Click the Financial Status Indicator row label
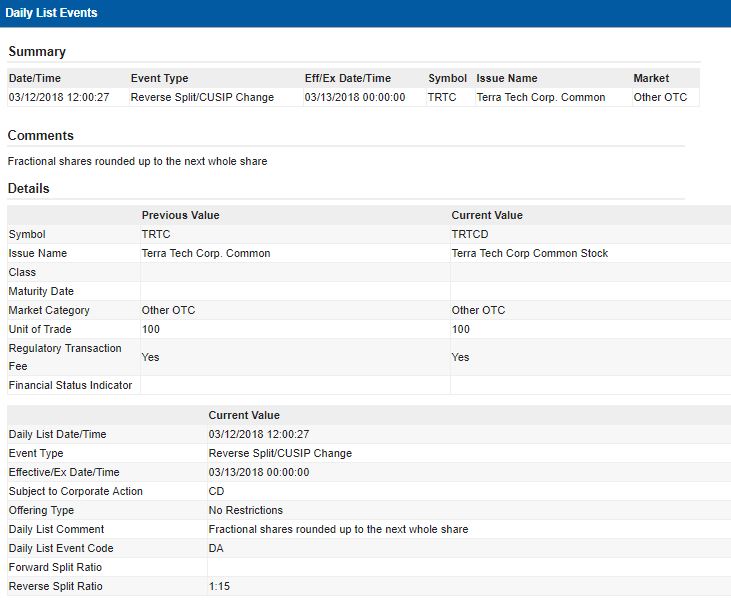Viewport: 731px width, 602px height. click(70, 385)
